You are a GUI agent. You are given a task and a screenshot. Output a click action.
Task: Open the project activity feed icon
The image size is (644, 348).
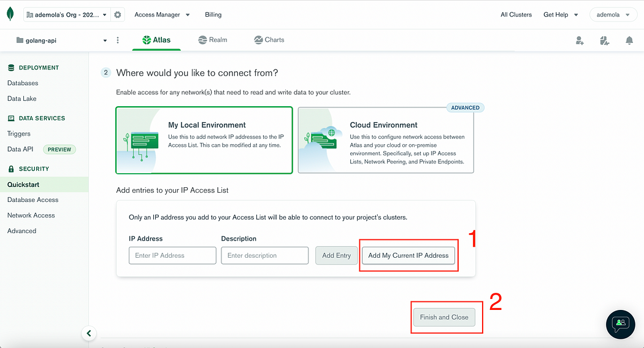tap(605, 41)
